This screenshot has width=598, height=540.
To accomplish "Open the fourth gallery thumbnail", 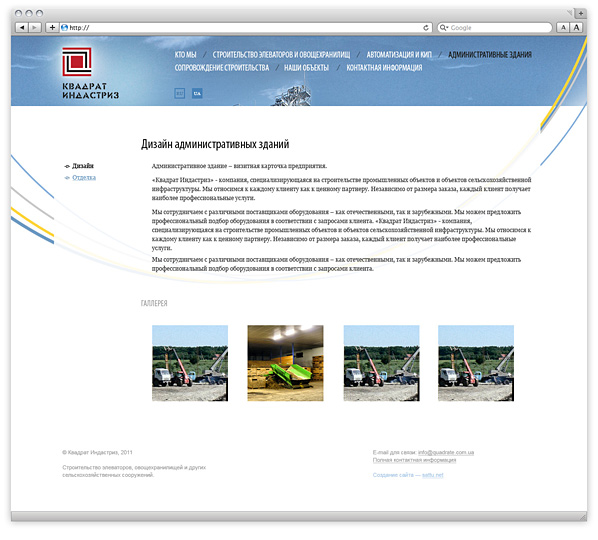I will coord(476,363).
